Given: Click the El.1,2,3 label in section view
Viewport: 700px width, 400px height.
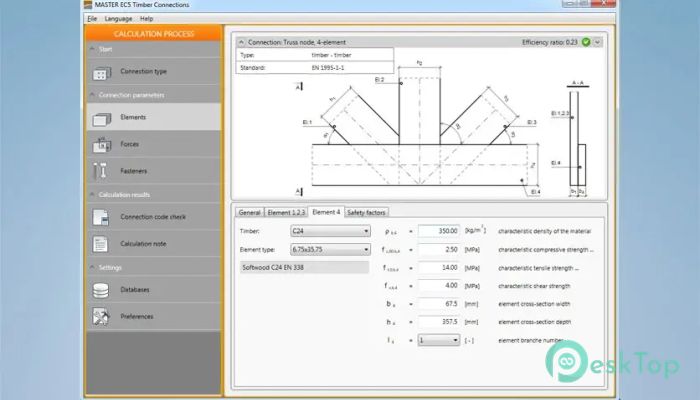Looking at the screenshot, I should coord(560,114).
